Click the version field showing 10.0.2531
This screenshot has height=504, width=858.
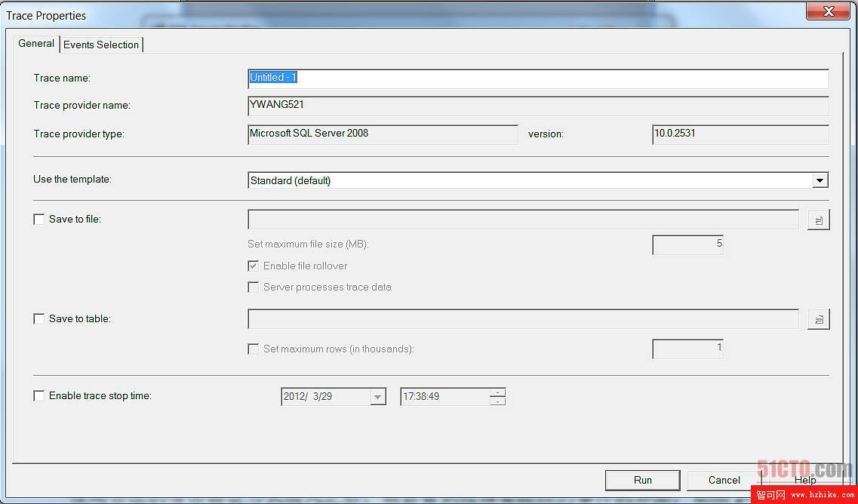point(740,134)
